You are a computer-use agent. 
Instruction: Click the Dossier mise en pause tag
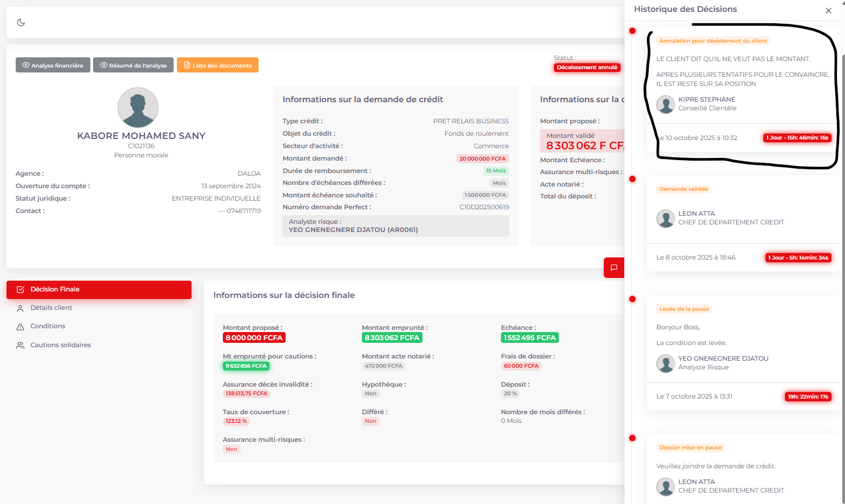(x=690, y=448)
